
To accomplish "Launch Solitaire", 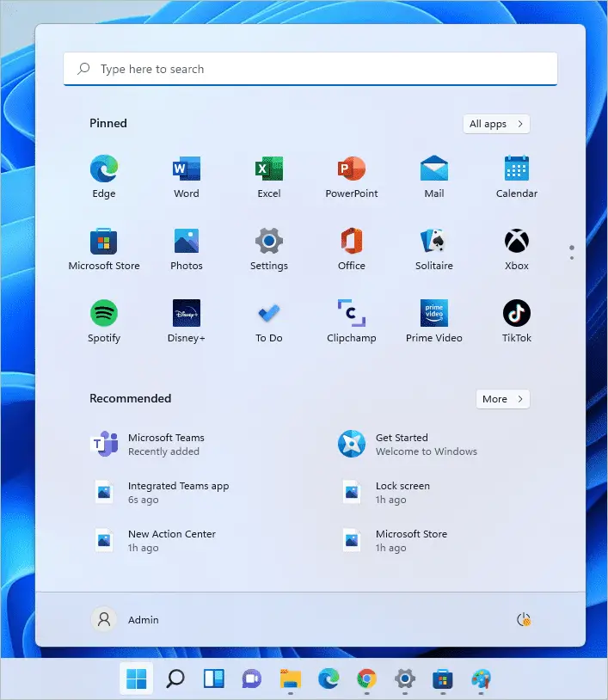I will 434,249.
